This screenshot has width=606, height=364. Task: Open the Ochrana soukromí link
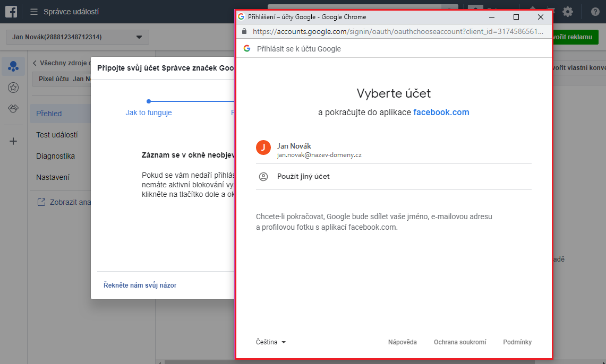(460, 342)
